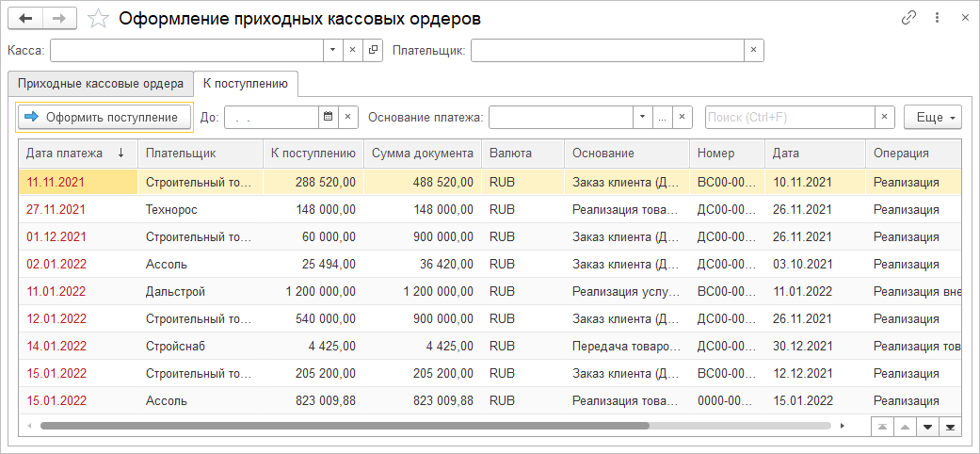Copy link with the chain icon
The height and width of the screenshot is (454, 980).
coord(908,18)
